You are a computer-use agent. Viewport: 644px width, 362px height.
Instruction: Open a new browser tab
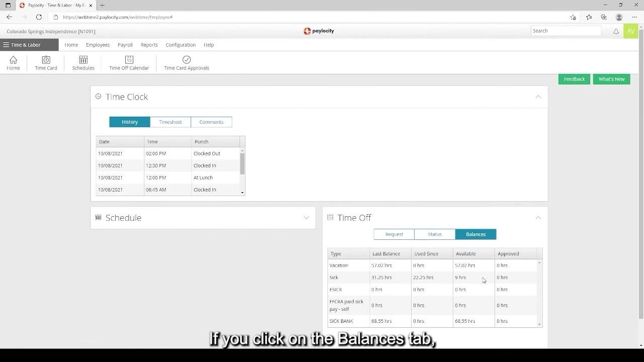click(102, 5)
